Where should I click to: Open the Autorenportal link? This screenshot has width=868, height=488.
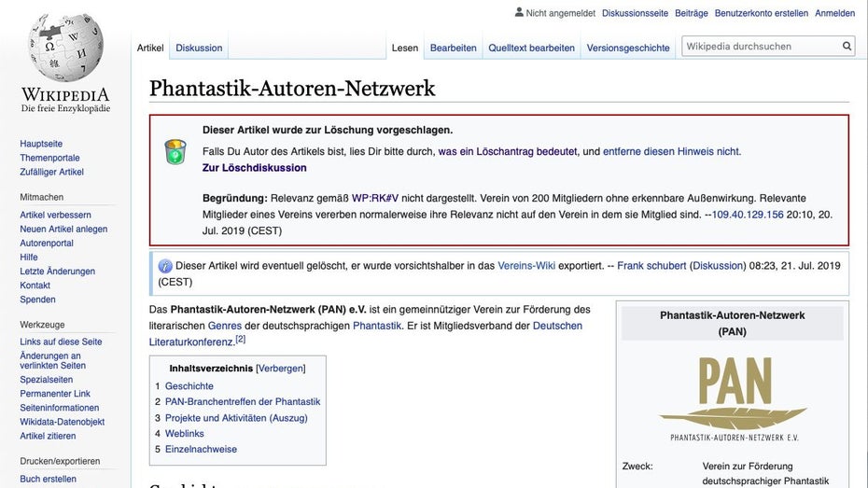[47, 244]
